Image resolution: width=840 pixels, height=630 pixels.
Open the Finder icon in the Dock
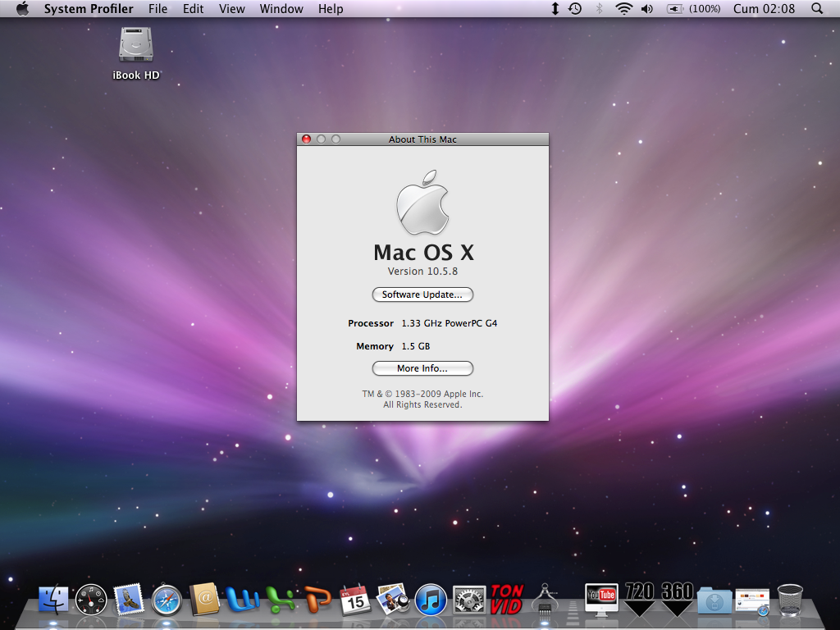(53, 600)
